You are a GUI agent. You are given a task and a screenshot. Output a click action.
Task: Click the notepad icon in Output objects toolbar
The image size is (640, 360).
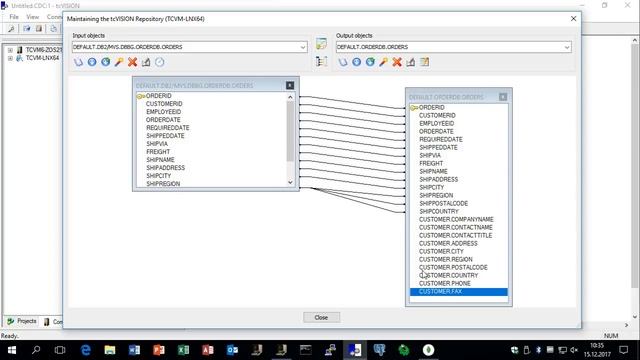click(424, 62)
